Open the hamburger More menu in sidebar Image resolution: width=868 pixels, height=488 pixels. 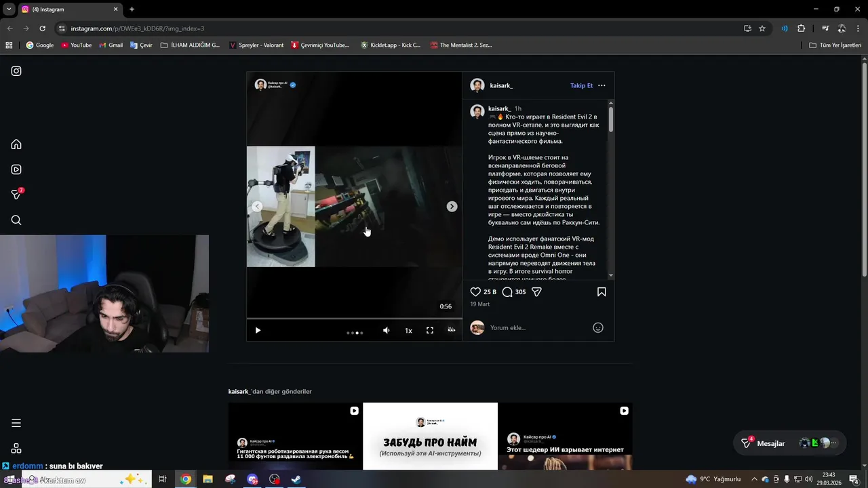click(x=16, y=423)
